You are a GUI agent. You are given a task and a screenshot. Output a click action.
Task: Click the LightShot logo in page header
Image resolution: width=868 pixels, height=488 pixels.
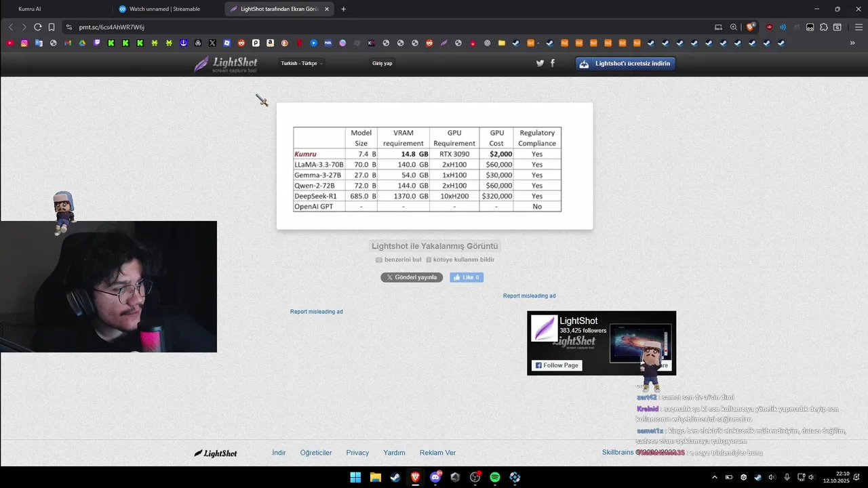point(226,64)
